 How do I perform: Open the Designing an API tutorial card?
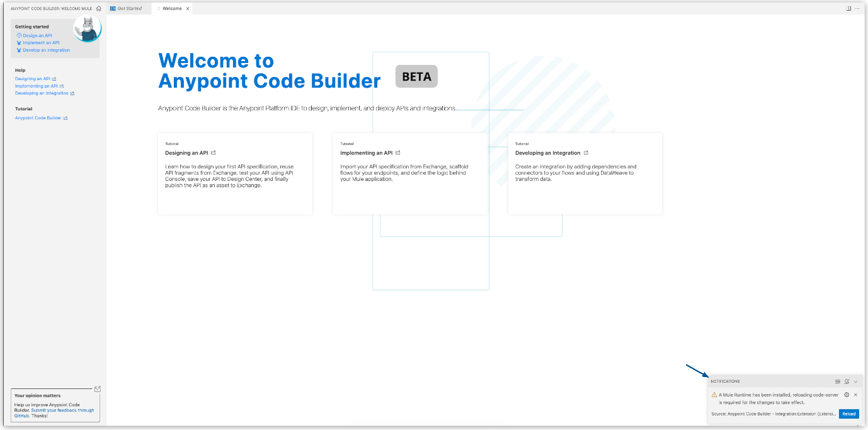coord(235,173)
